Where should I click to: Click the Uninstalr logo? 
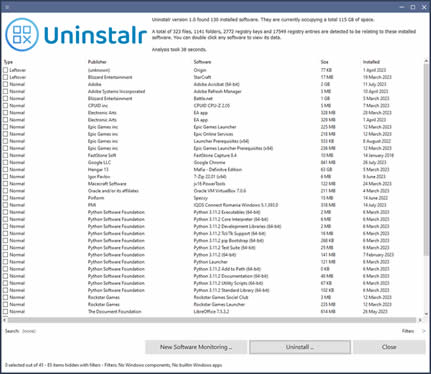pyautogui.click(x=76, y=35)
